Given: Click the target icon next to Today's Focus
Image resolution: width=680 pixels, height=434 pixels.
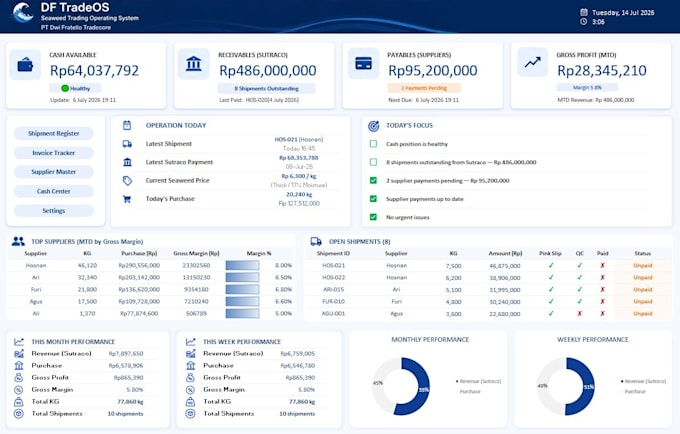Looking at the screenshot, I should (373, 126).
